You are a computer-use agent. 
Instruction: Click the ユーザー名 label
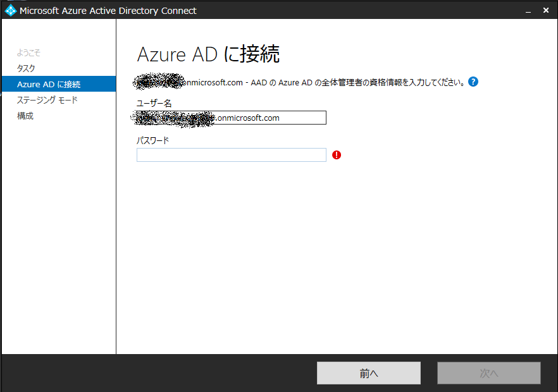pos(154,104)
